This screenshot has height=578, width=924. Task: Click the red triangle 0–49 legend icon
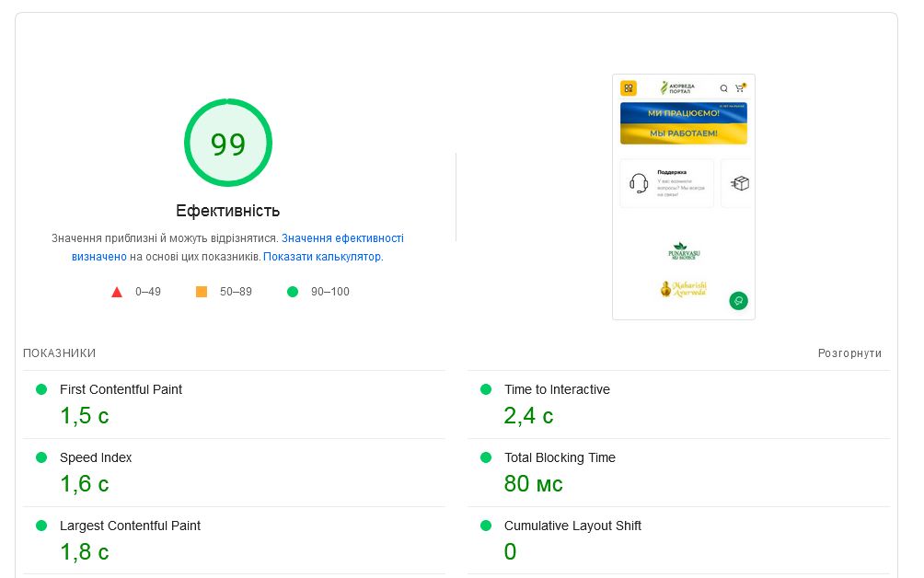tap(117, 292)
